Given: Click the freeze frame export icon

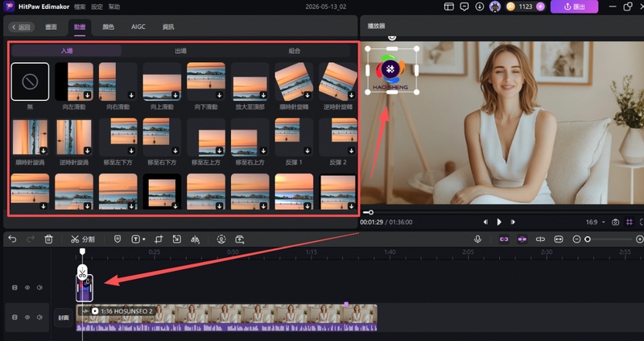Looking at the screenshot, I should (240, 239).
